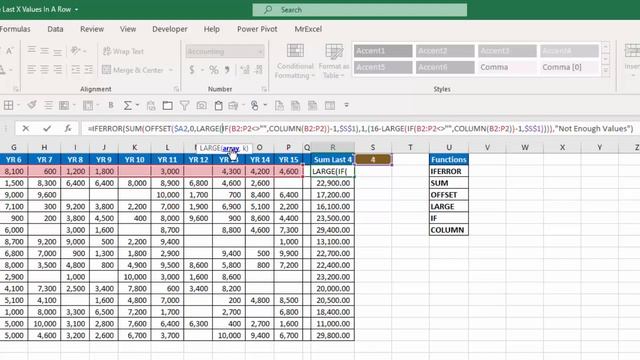Open the Insert Function fx dialog
This screenshot has height=360, width=640.
[68, 129]
